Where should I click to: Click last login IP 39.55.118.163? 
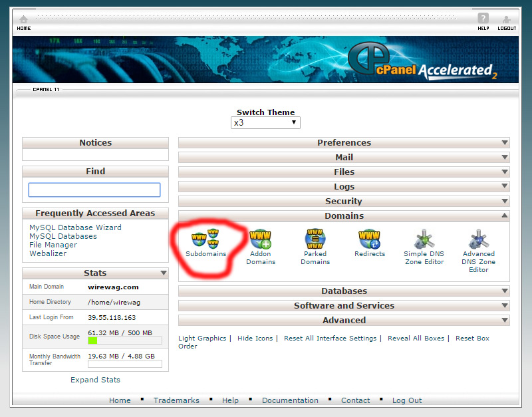click(x=112, y=318)
